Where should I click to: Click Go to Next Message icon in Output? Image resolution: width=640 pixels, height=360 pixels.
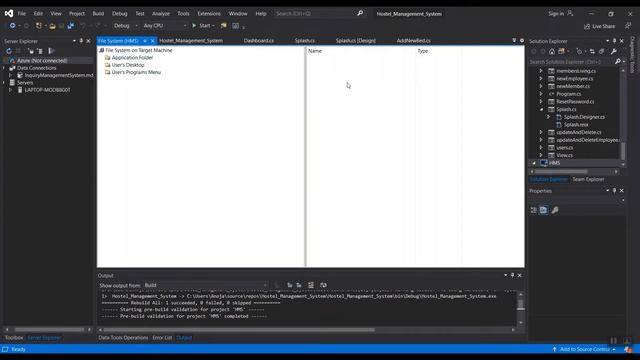point(299,285)
